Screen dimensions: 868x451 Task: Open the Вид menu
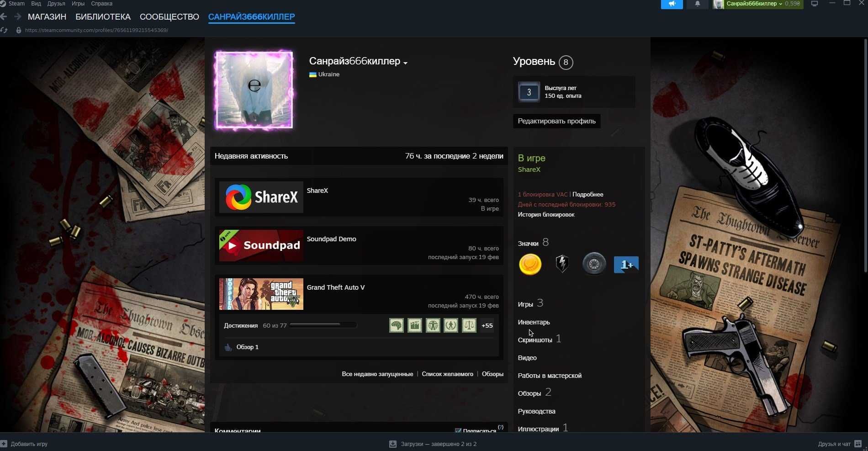36,4
